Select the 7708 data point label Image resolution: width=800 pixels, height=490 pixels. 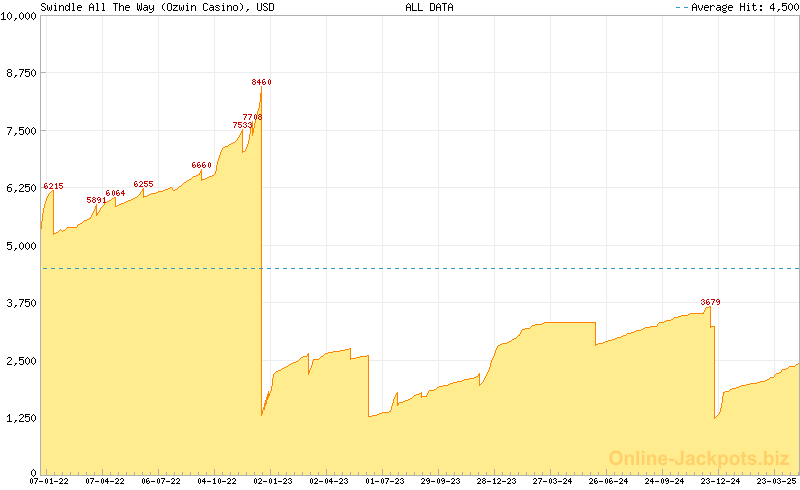[x=252, y=117]
